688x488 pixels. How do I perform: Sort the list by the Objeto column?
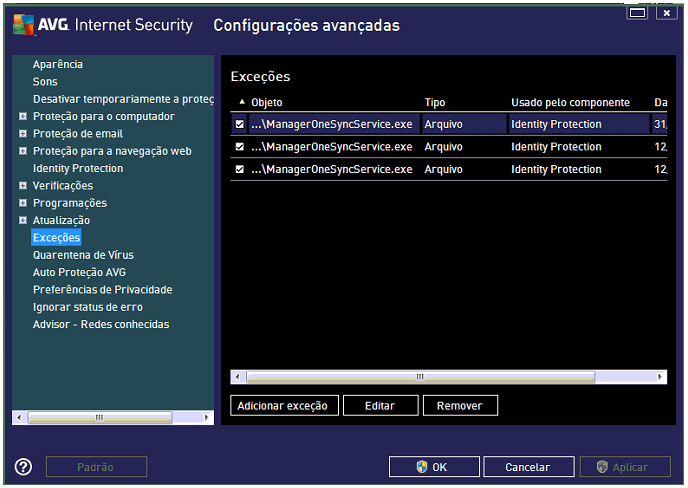(x=266, y=102)
